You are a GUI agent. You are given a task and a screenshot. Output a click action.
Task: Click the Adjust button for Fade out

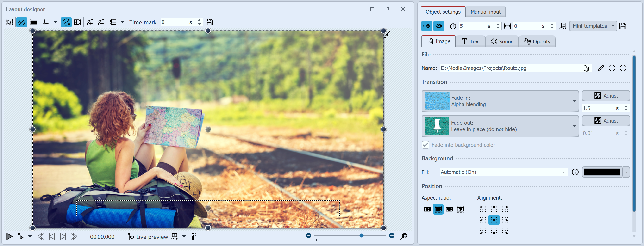606,121
